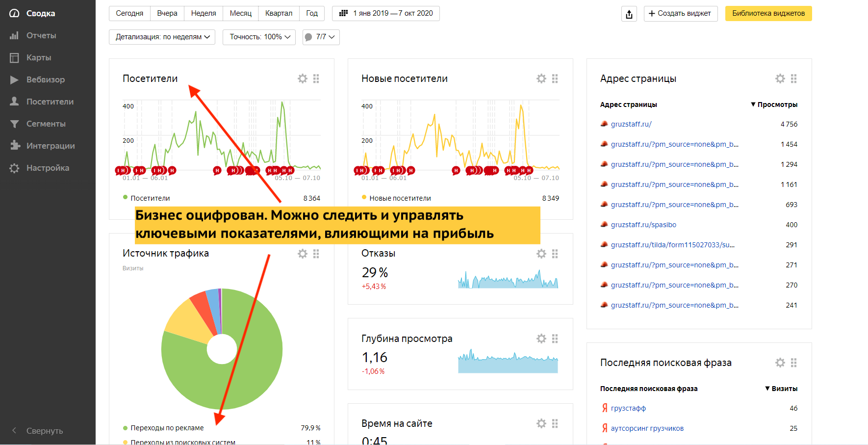Image resolution: width=868 pixels, height=445 pixels.
Task: Click the Библиотека виджетов button
Action: pyautogui.click(x=768, y=13)
